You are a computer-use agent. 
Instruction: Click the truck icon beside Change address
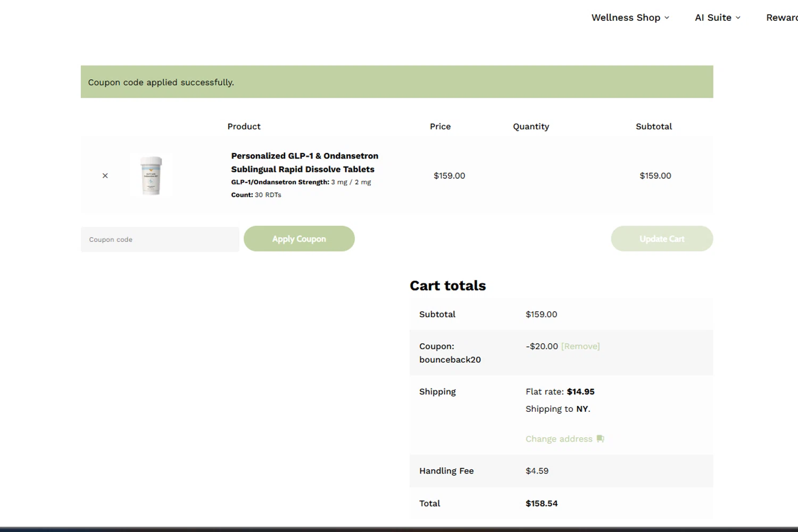(600, 439)
